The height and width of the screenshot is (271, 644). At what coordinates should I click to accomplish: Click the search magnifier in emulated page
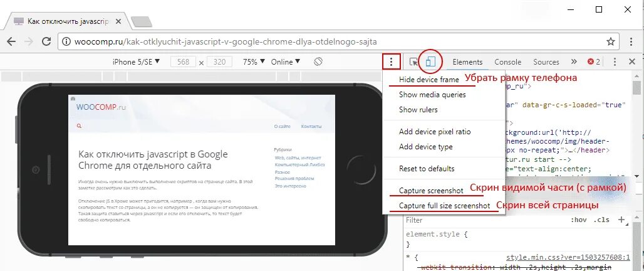(80, 127)
